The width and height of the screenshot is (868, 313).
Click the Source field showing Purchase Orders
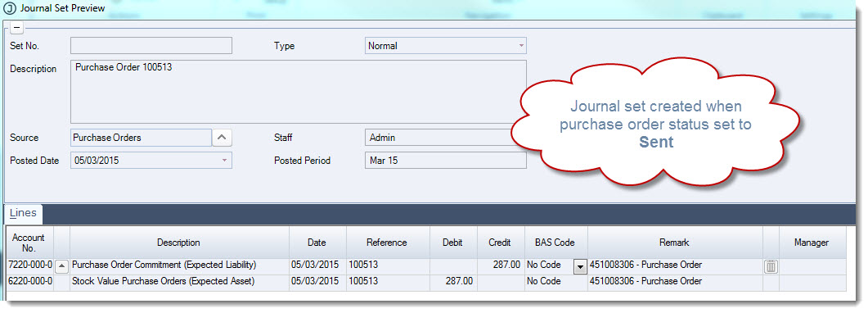142,138
